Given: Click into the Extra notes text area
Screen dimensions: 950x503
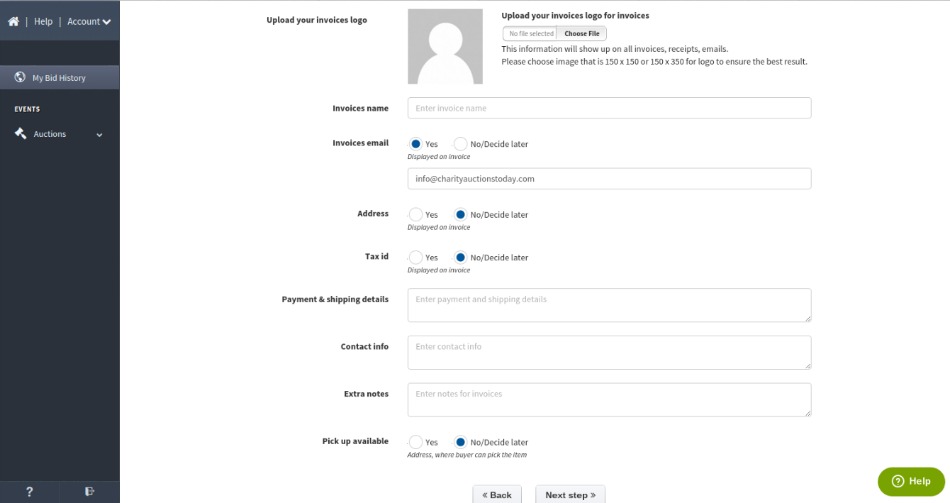Looking at the screenshot, I should pos(609,399).
